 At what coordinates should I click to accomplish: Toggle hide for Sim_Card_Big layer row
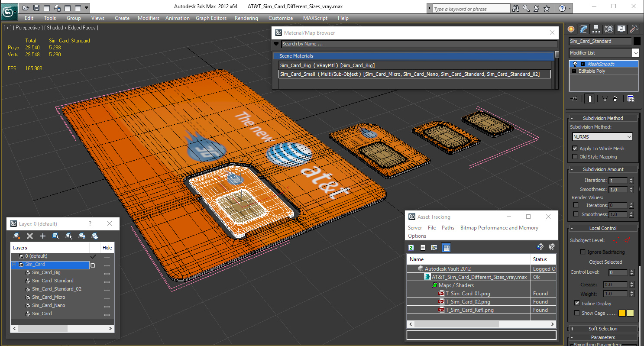[107, 273]
